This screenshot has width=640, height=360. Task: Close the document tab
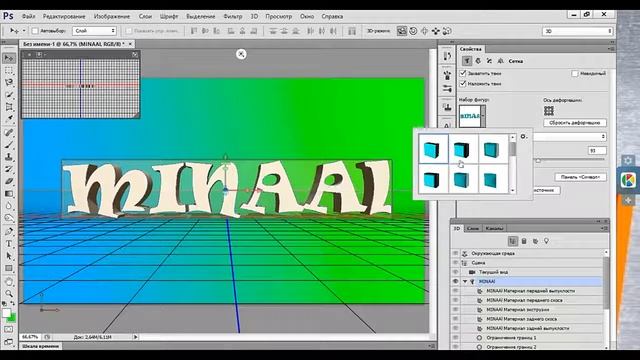click(130, 44)
